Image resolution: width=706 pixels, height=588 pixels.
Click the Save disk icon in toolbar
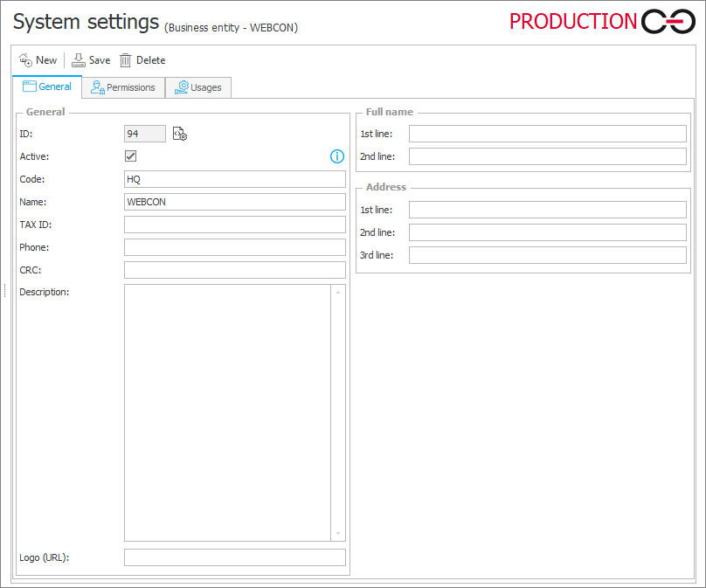click(79, 60)
